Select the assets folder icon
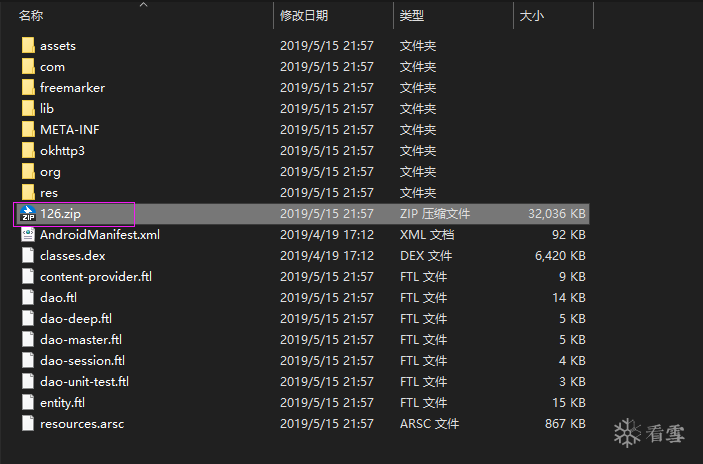The image size is (703, 464). (28, 46)
